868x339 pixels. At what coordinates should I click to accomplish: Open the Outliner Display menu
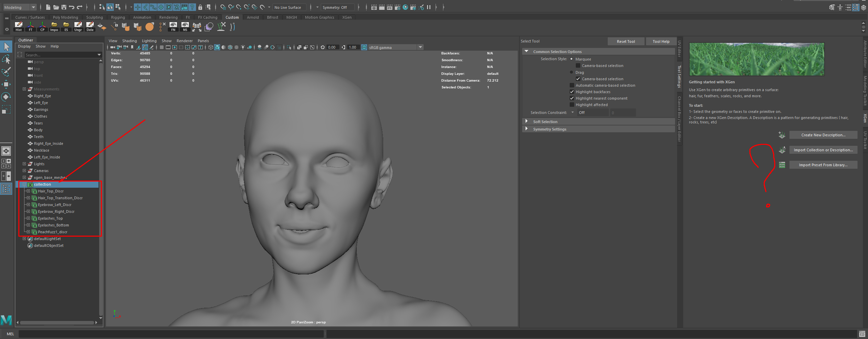(x=24, y=46)
